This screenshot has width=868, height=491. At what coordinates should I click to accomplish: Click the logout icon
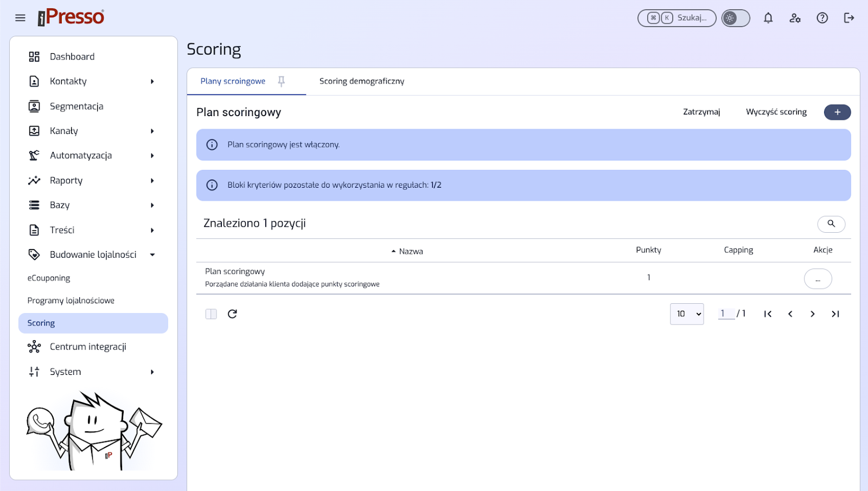point(849,18)
